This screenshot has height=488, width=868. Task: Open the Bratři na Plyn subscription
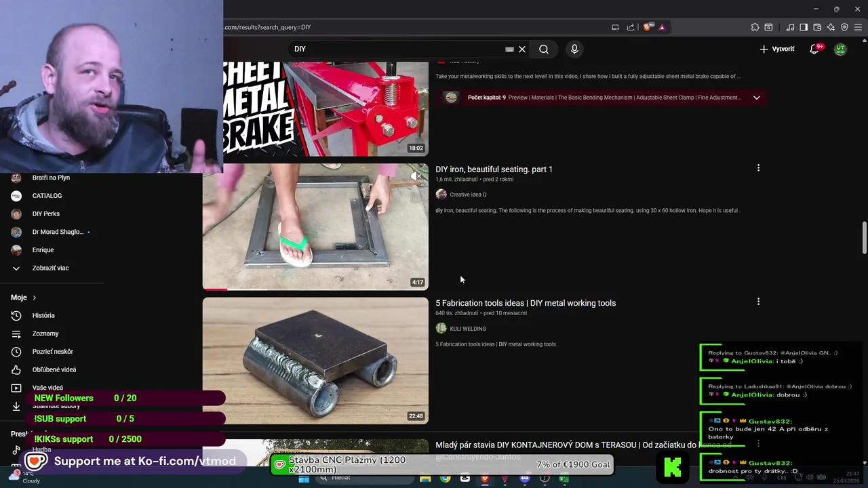tap(51, 178)
